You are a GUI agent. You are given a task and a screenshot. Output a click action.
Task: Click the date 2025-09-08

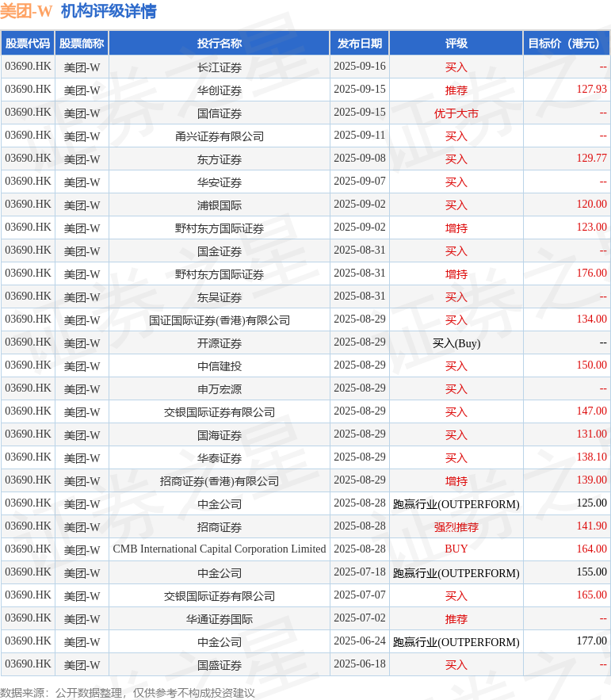[359, 158]
